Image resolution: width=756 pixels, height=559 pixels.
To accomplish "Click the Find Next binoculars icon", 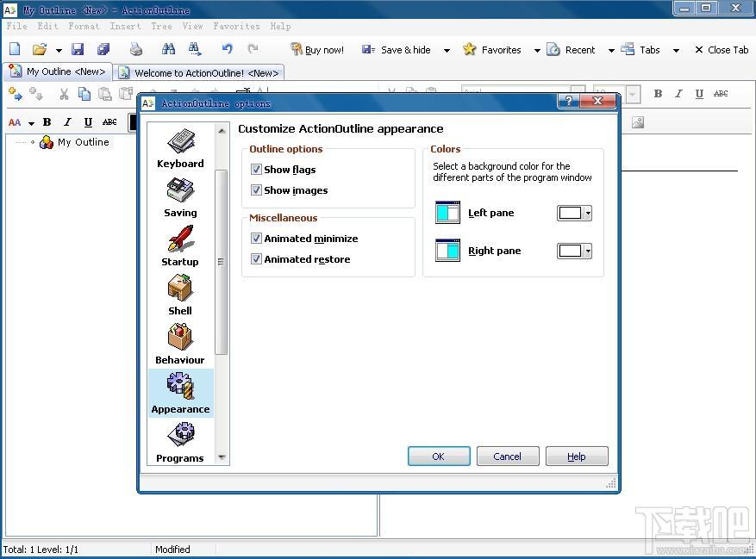I will 194,49.
